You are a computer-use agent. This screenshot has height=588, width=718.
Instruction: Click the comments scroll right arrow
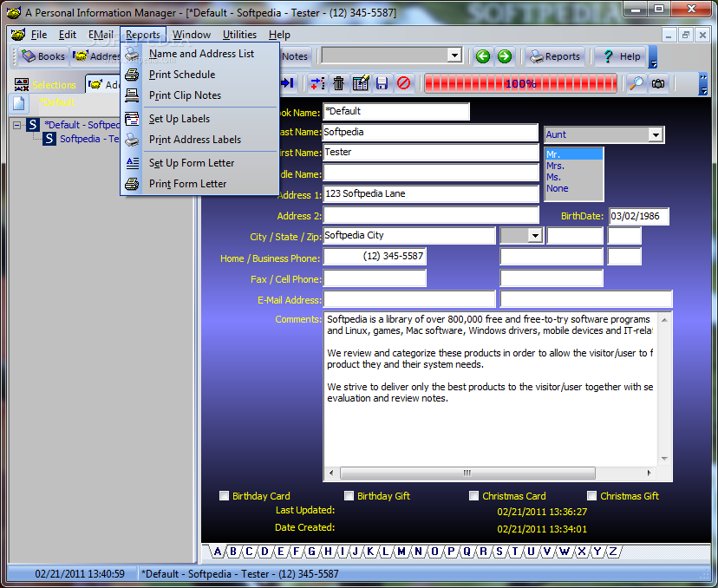coord(649,473)
